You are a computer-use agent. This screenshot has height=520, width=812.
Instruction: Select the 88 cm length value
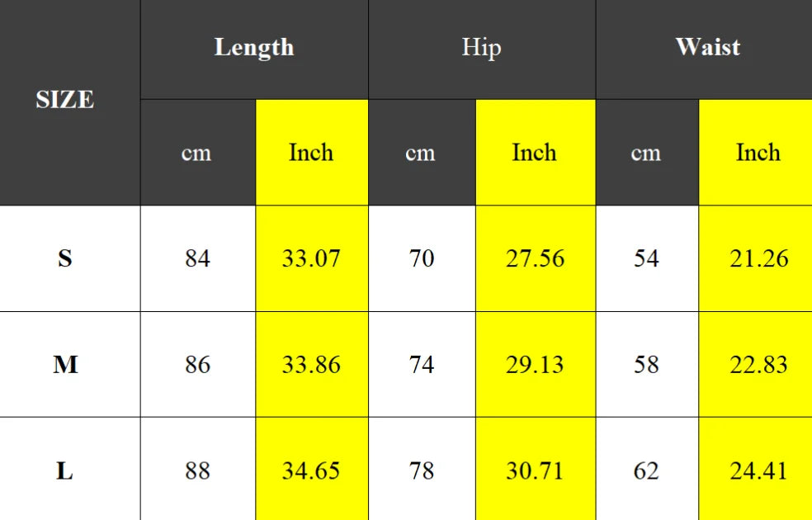coord(197,471)
